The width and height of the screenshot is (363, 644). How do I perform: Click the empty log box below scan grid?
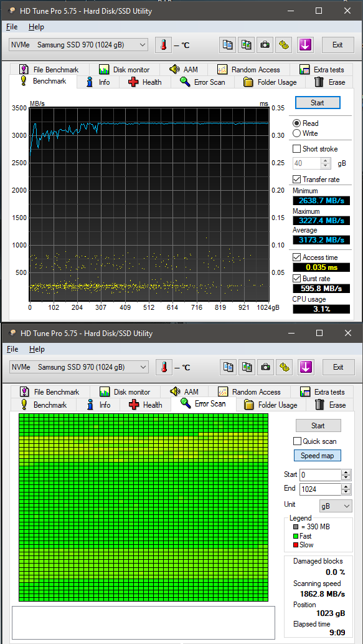pos(143,623)
